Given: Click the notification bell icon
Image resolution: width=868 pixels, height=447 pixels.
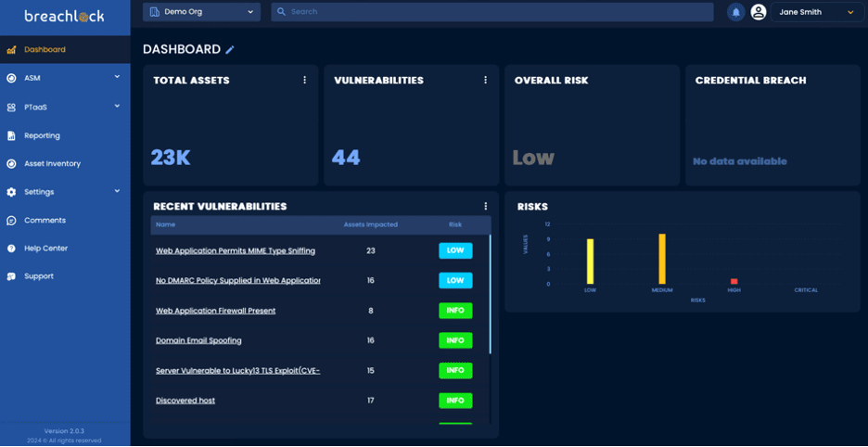Looking at the screenshot, I should point(735,12).
